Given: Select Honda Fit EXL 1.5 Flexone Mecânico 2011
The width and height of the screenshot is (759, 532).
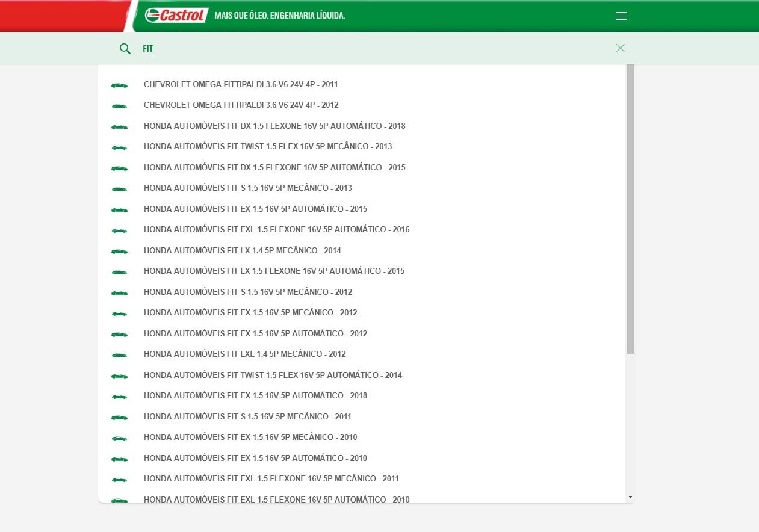Looking at the screenshot, I should tap(271, 479).
